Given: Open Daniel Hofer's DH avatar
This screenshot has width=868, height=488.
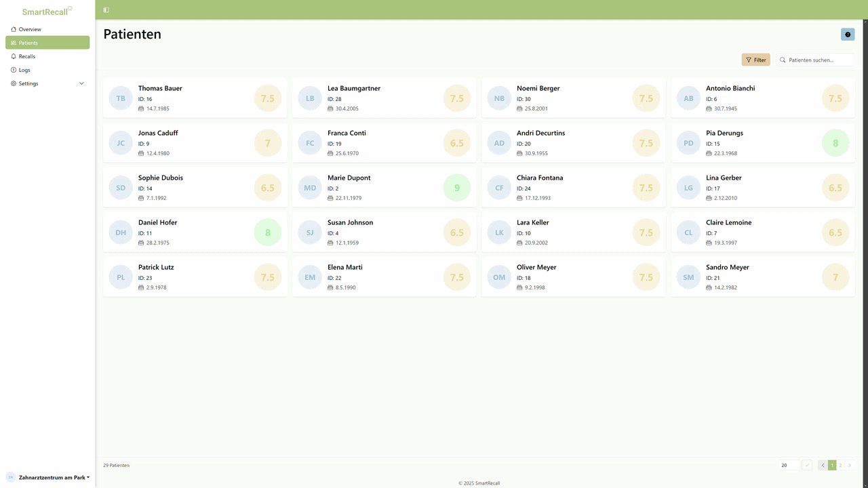Looking at the screenshot, I should [121, 232].
